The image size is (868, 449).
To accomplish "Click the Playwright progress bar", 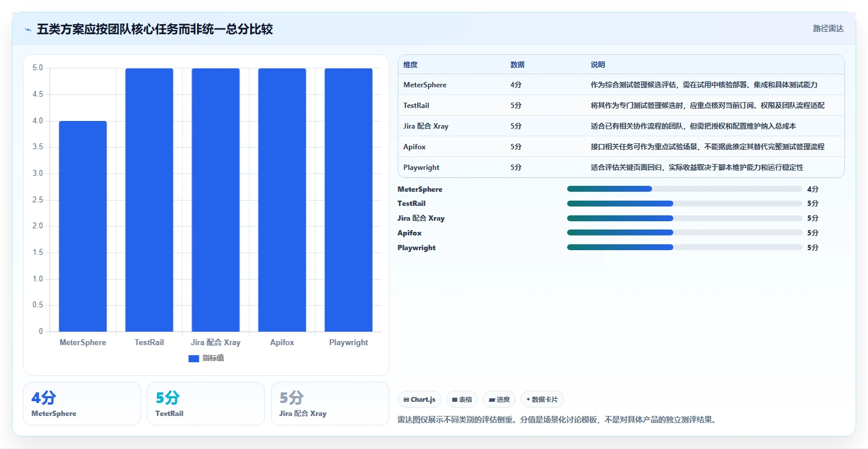I will [684, 247].
